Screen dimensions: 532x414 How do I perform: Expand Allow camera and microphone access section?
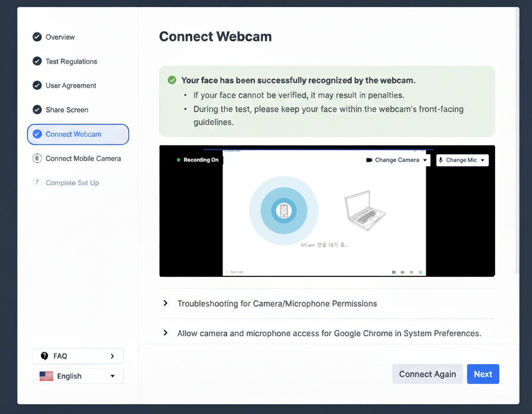[x=329, y=333]
